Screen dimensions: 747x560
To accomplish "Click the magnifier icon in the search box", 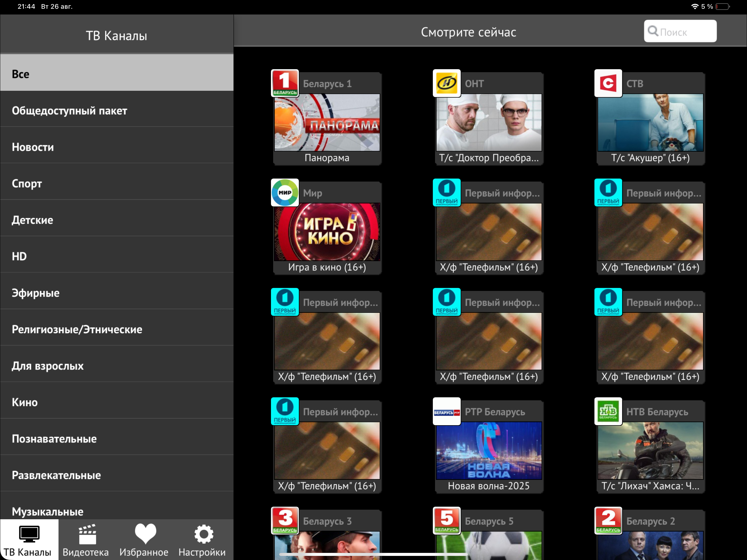I will [x=653, y=31].
